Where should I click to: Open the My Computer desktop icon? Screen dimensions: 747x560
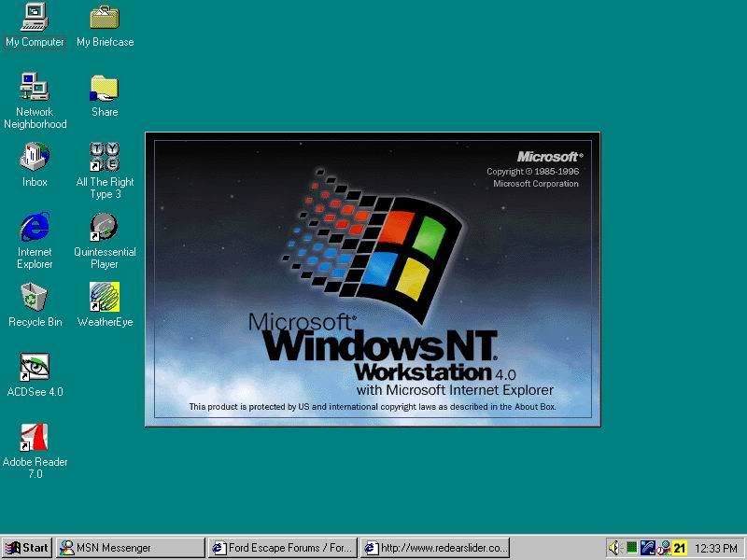click(35, 17)
